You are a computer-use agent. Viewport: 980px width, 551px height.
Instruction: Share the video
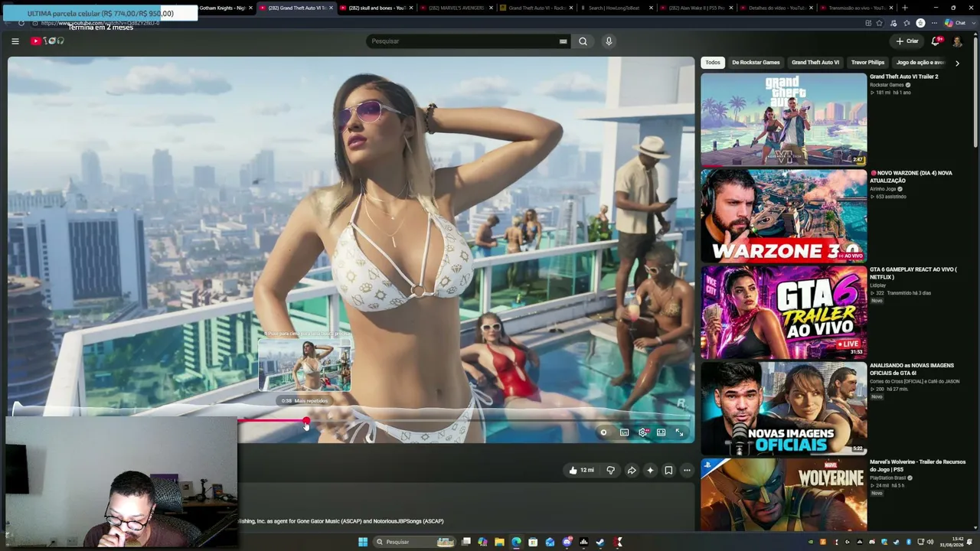pos(632,470)
